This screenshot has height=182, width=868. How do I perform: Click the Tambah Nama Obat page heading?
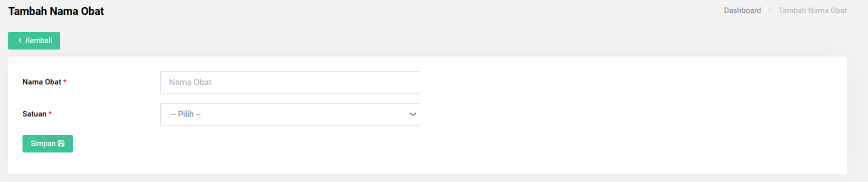[56, 11]
